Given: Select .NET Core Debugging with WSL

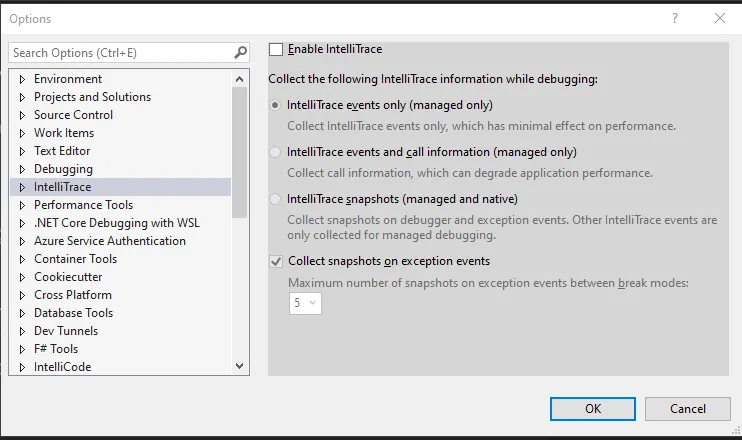Looking at the screenshot, I should click(x=117, y=223).
